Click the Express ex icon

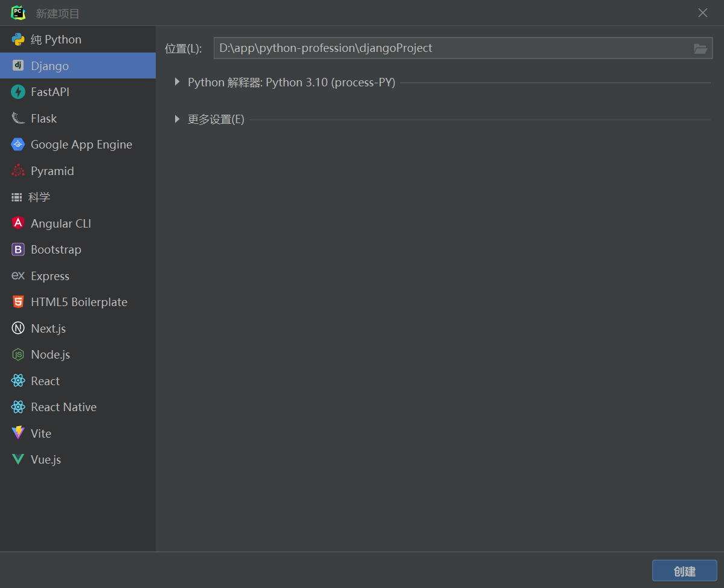coord(18,276)
